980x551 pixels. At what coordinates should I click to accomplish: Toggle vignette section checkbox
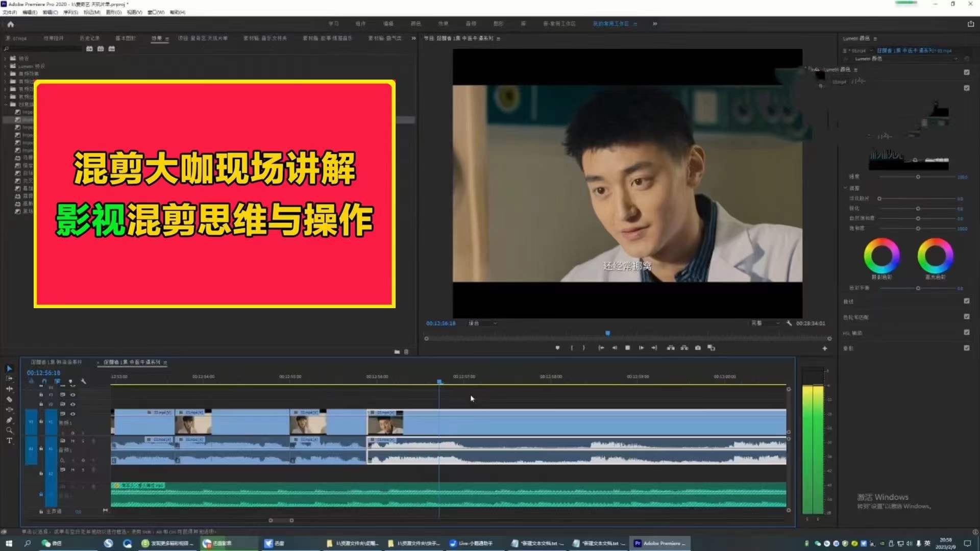tap(967, 348)
